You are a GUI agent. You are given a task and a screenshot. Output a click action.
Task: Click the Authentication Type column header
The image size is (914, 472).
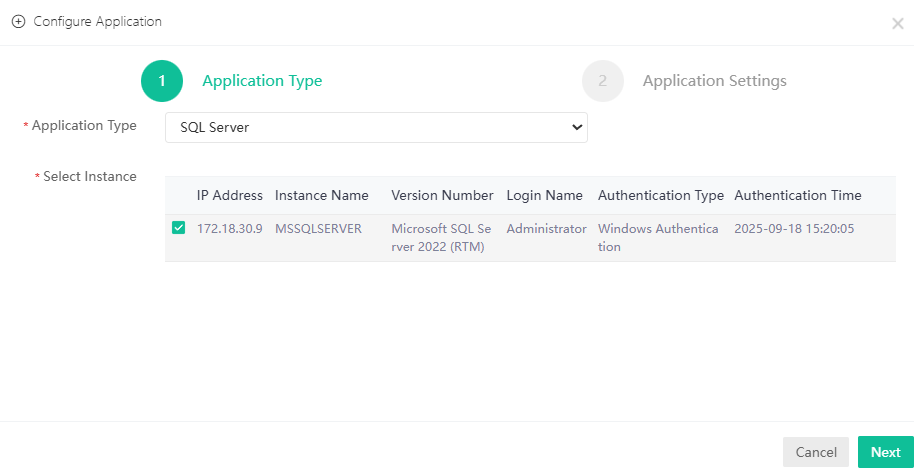click(x=661, y=196)
